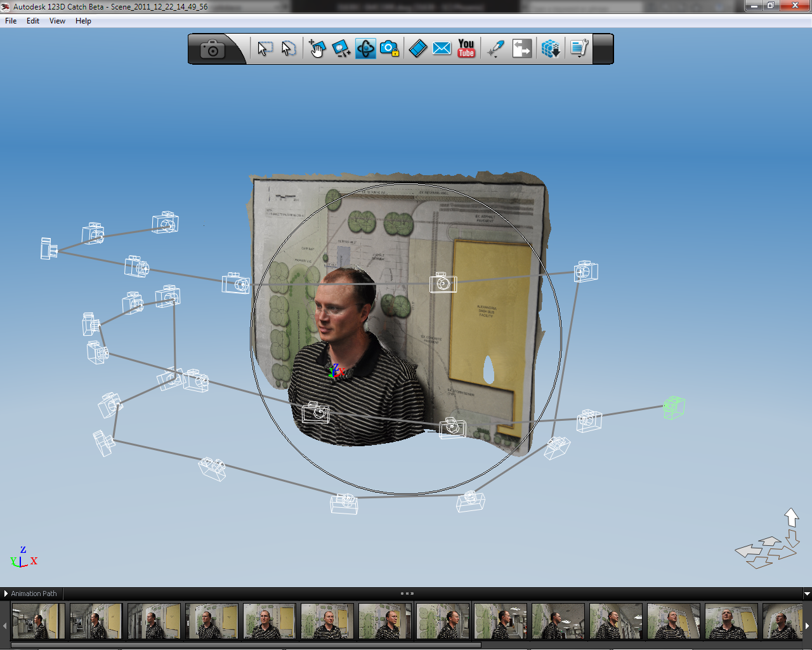Upload video with the YouTube icon
The height and width of the screenshot is (650, 812).
(x=466, y=49)
